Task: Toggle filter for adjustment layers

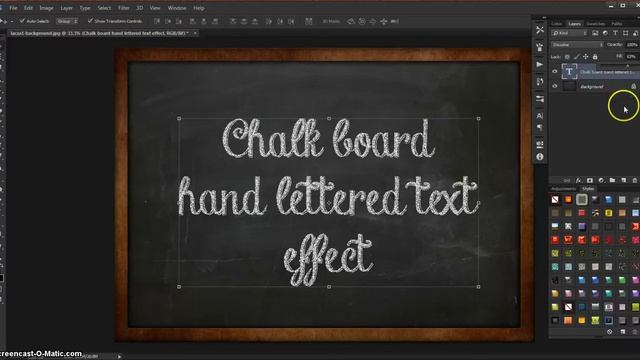Action: (605, 33)
